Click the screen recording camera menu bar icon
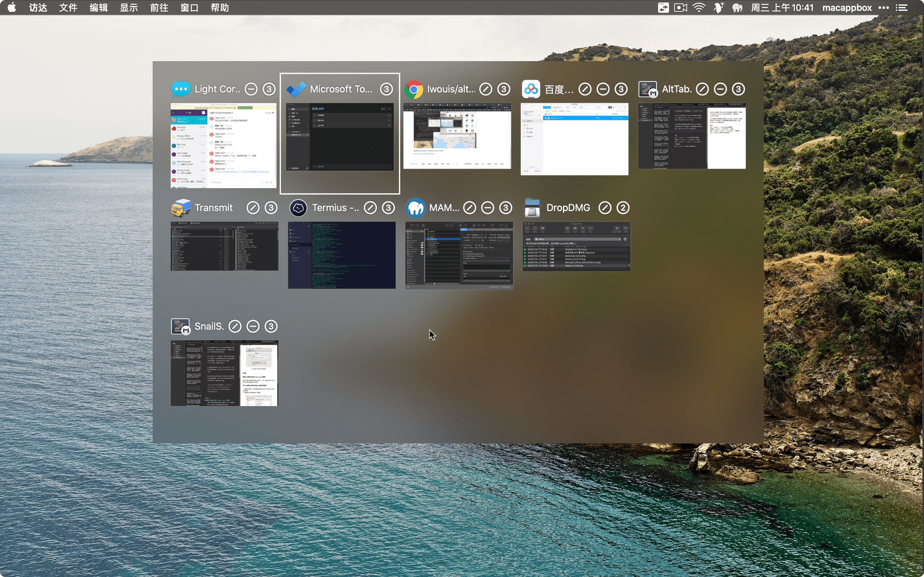Image resolution: width=924 pixels, height=577 pixels. pyautogui.click(x=681, y=8)
